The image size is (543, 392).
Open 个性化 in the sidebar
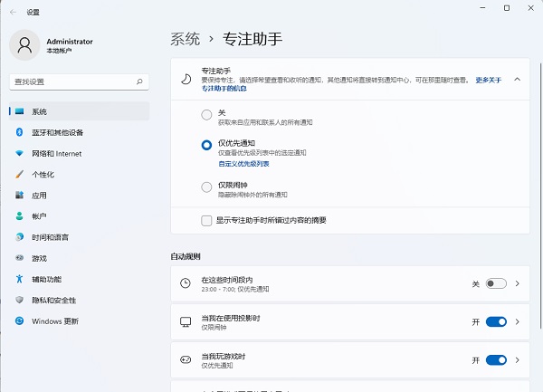coord(43,174)
